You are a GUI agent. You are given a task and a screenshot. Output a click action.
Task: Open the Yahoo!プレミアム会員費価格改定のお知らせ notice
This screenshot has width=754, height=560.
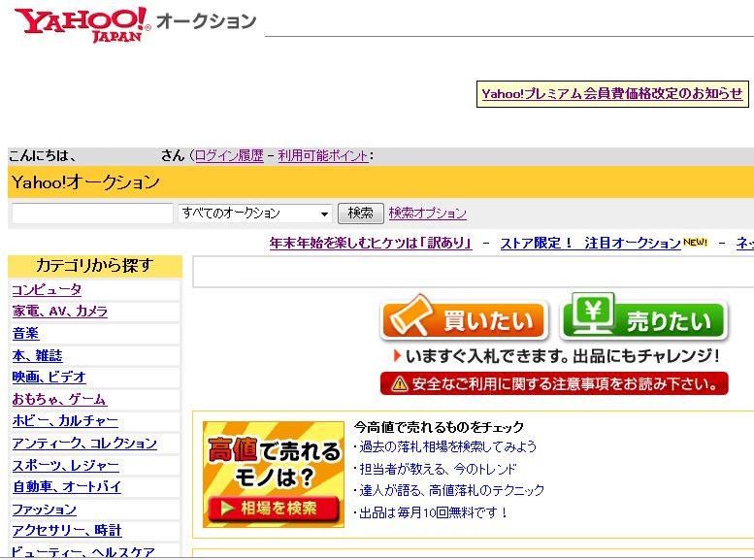tap(612, 94)
